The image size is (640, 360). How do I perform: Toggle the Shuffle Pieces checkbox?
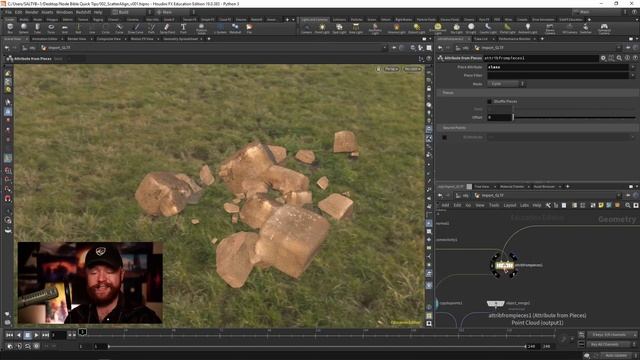(x=489, y=101)
